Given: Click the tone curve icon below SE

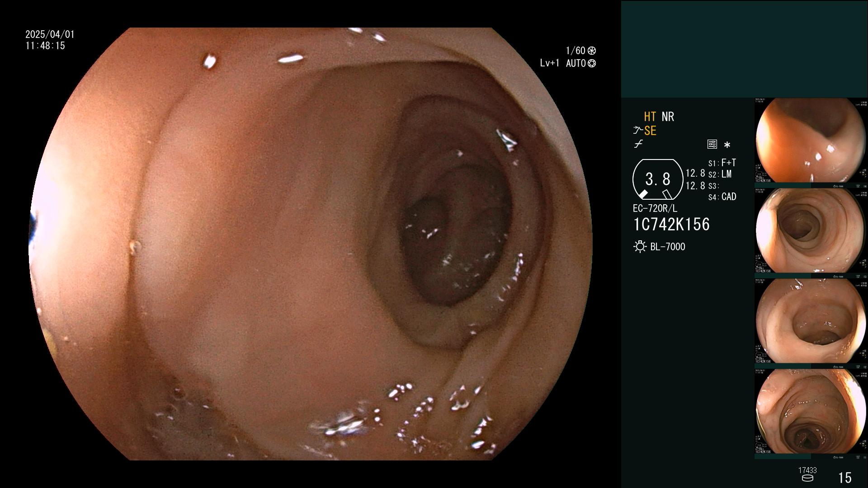Looking at the screenshot, I should (x=638, y=144).
